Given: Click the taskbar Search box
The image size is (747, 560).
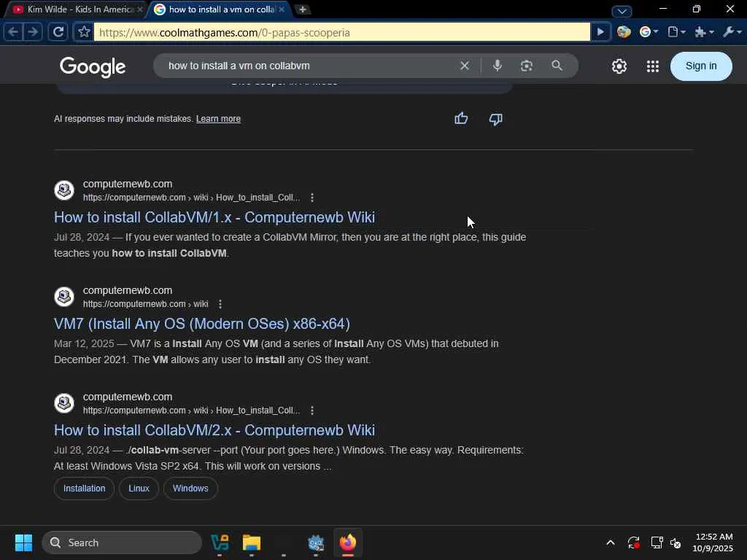Looking at the screenshot, I should [x=122, y=542].
